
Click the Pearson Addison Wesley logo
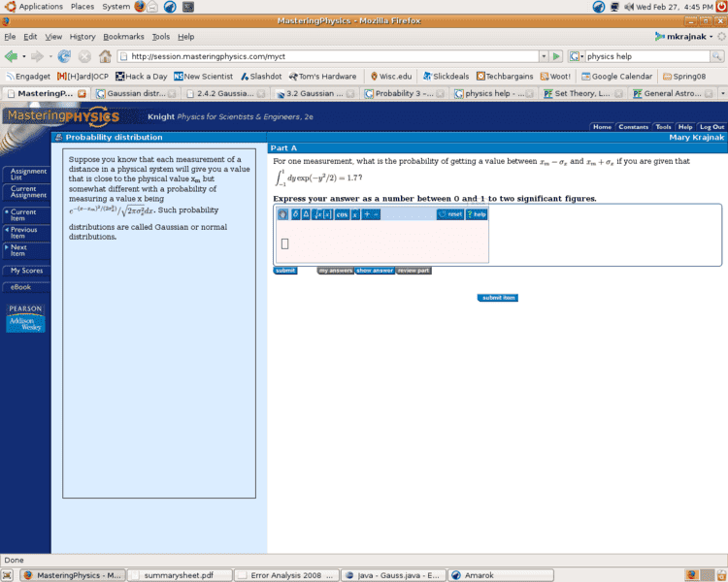[25, 318]
